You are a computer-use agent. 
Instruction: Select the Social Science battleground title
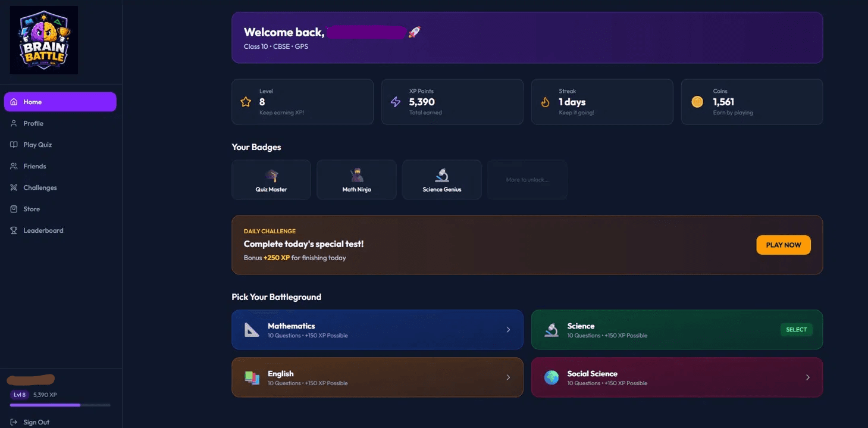pyautogui.click(x=592, y=373)
